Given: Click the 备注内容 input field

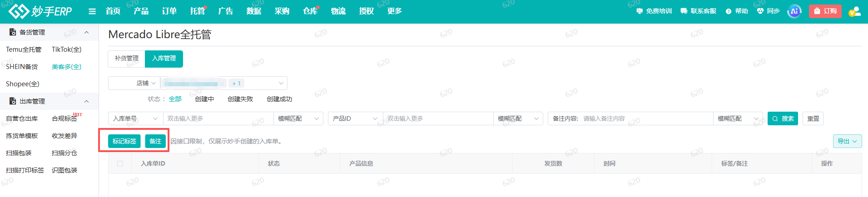Looking at the screenshot, I should pyautogui.click(x=647, y=118).
